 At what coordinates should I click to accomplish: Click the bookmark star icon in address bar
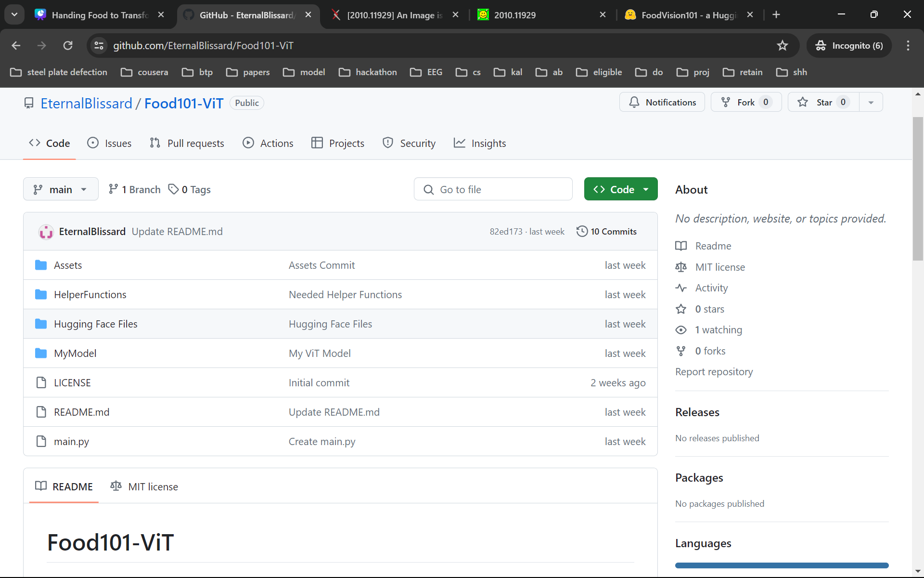coord(782,45)
